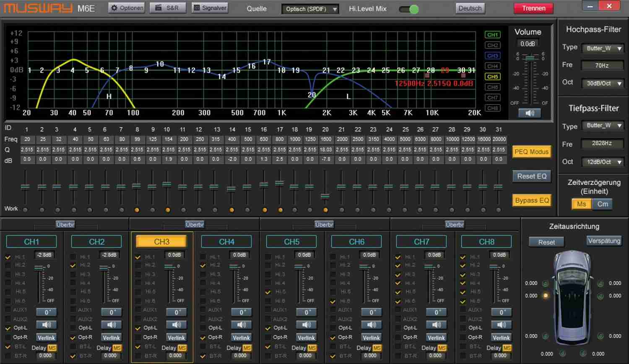Select left speaker icon below the car's trunk
Screen dimensions: 629x364
click(x=562, y=354)
